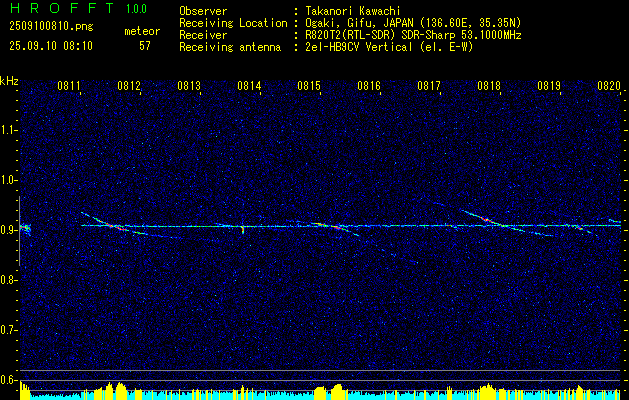This screenshot has height=400, width=629.
Task: Click location Ogaki, Gifu, JAPAN coordinates
Action: coord(413,23)
